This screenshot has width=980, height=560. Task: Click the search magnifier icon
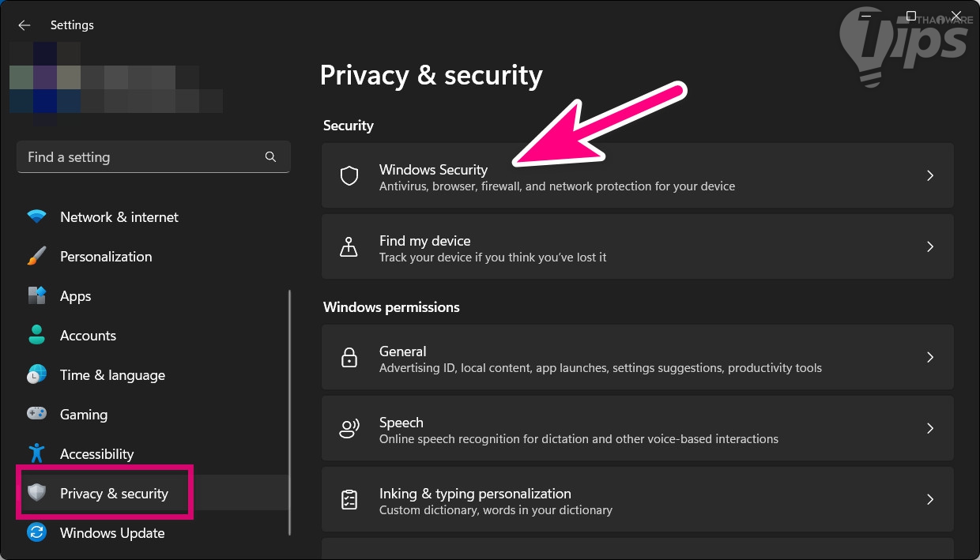click(x=270, y=157)
